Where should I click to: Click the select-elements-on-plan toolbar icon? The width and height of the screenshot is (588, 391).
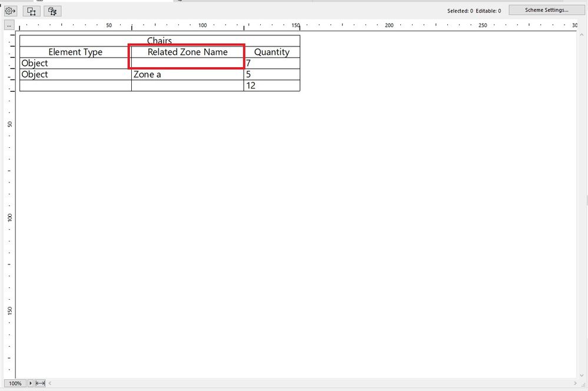click(x=52, y=10)
